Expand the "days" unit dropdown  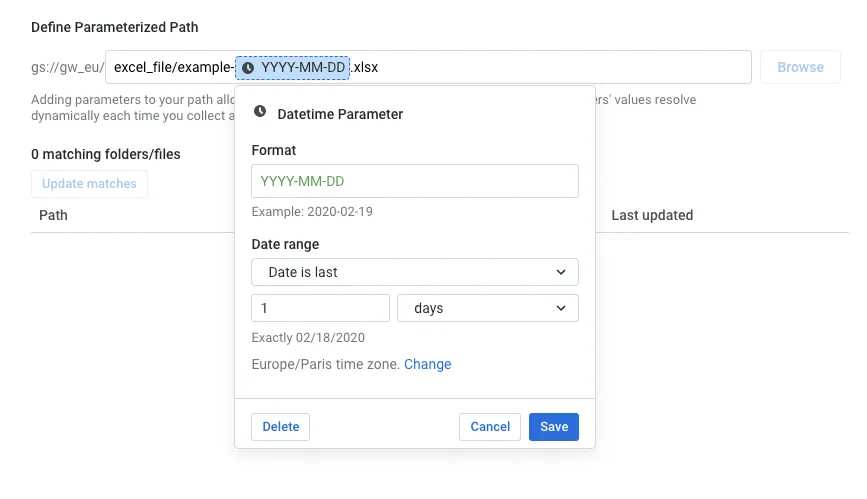[x=487, y=308]
